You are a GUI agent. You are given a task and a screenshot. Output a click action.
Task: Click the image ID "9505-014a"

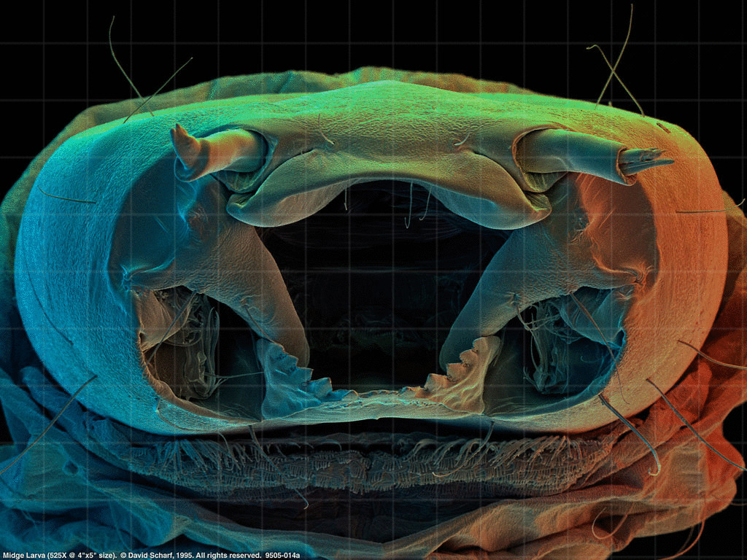(282, 556)
